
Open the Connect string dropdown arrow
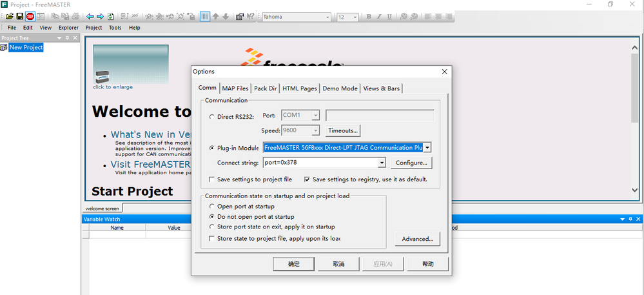tap(382, 163)
